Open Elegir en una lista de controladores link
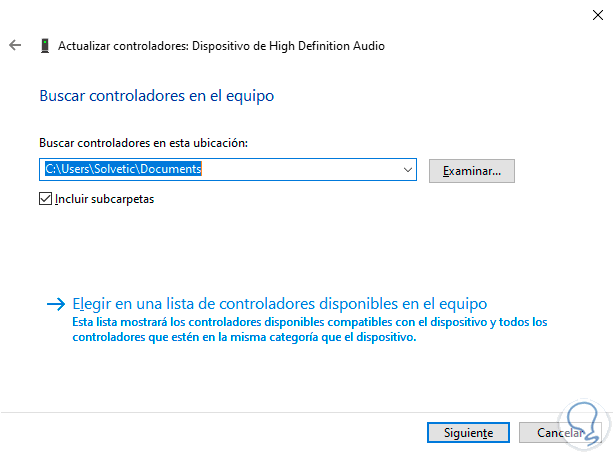This screenshot has width=614, height=454. pyautogui.click(x=280, y=302)
